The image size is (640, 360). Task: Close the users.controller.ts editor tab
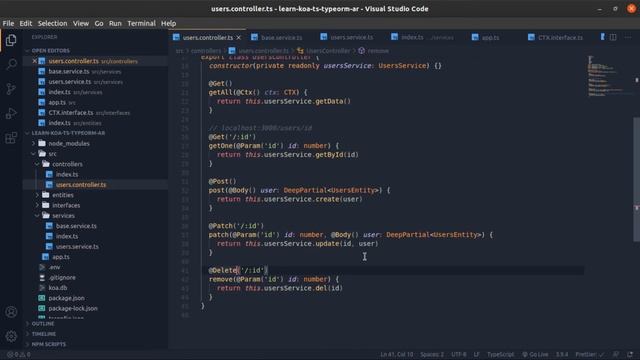click(239, 38)
